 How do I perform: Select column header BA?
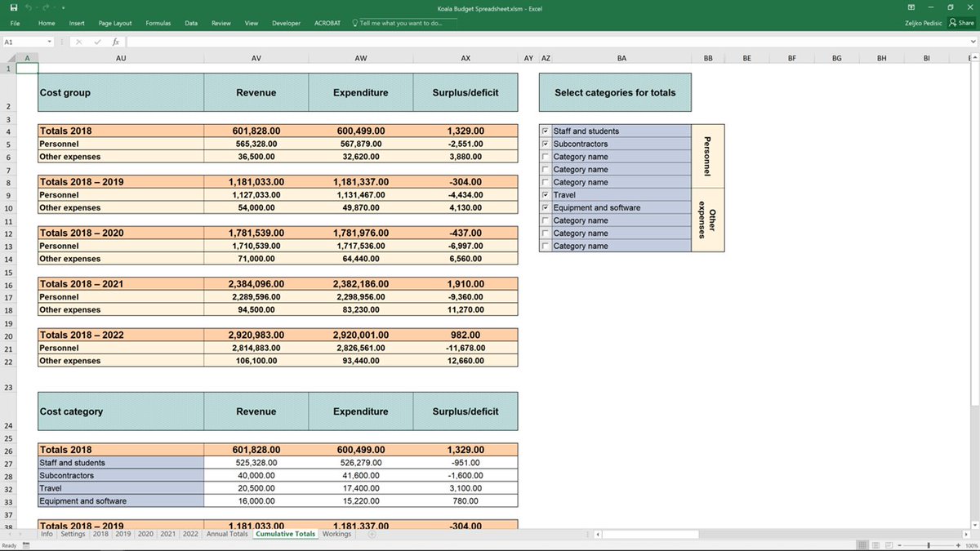[622, 58]
